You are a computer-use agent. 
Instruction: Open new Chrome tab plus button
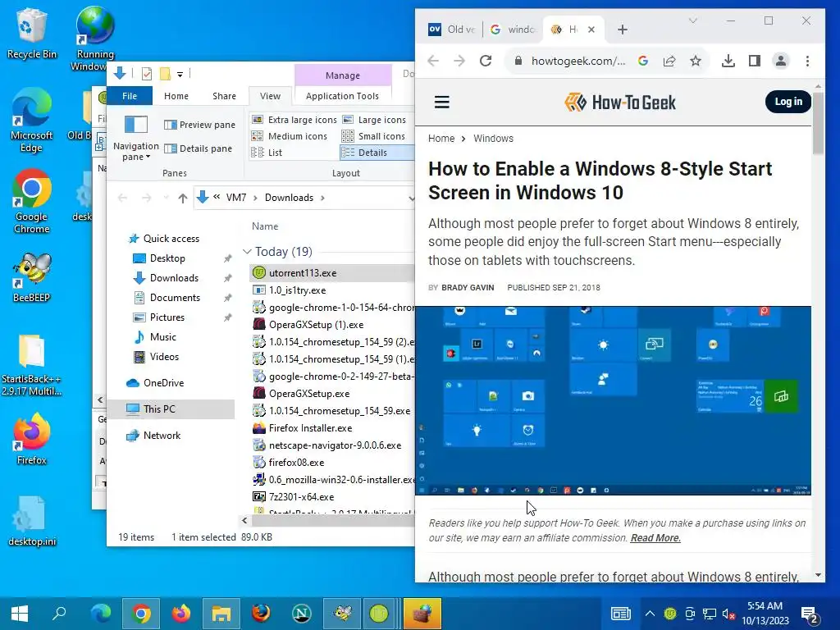tap(622, 30)
